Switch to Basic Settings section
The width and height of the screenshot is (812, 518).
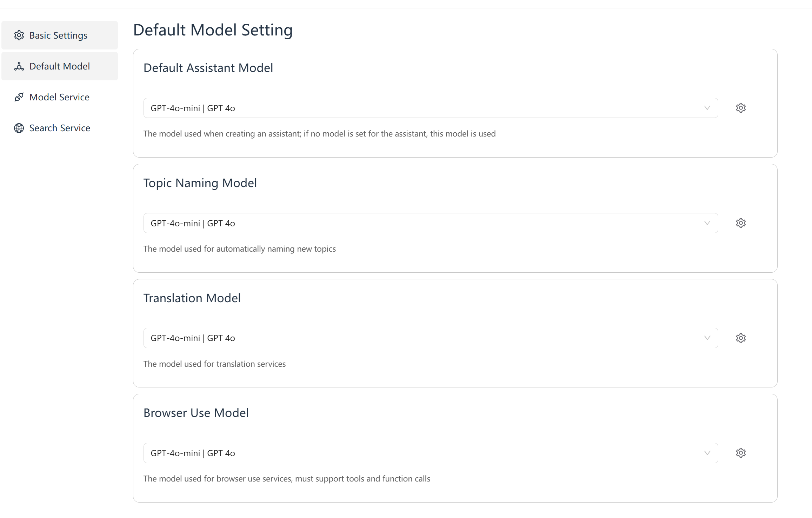[60, 35]
